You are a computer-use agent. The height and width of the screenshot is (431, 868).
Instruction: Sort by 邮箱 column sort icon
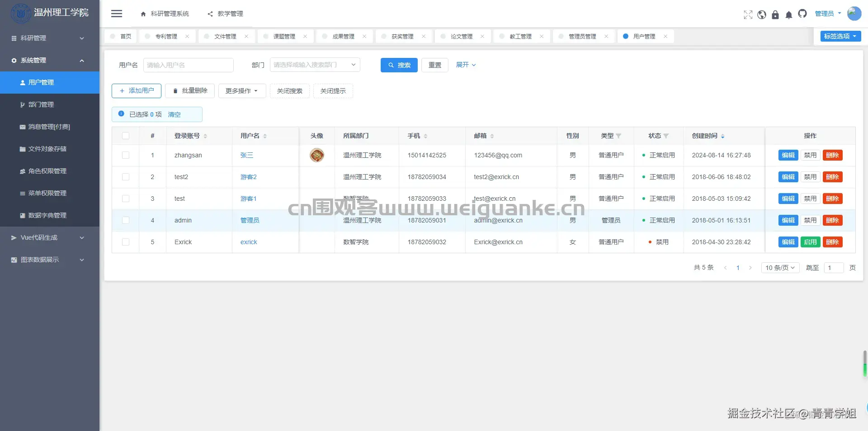(492, 136)
